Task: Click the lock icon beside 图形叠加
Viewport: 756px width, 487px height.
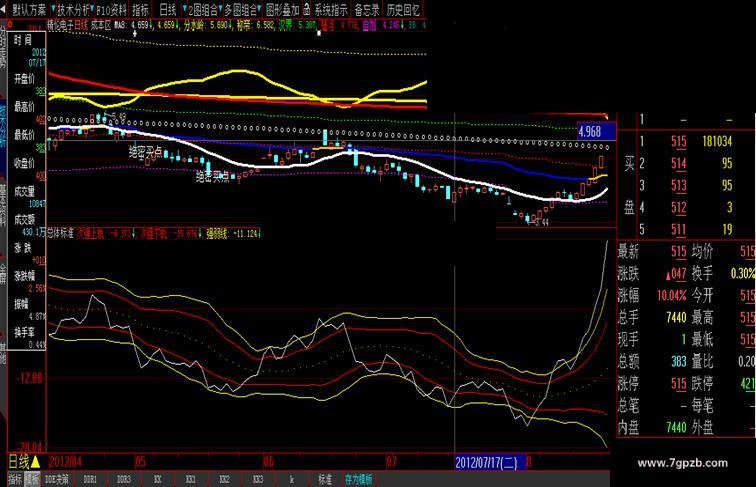Action: click(307, 9)
